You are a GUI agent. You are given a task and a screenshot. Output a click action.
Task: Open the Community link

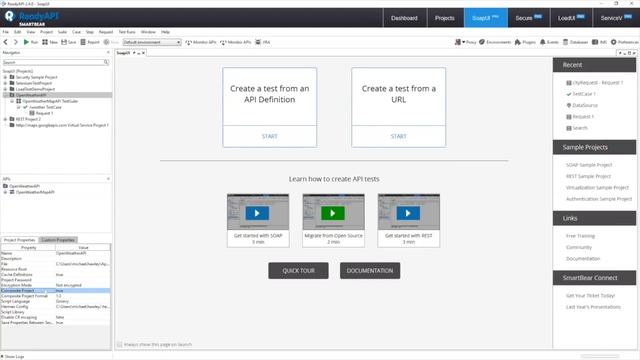pos(579,247)
